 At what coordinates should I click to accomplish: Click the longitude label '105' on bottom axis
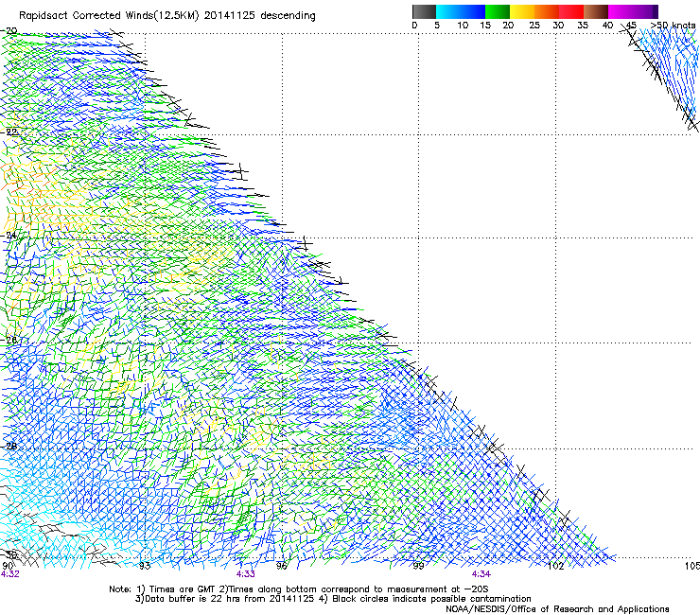[x=692, y=566]
